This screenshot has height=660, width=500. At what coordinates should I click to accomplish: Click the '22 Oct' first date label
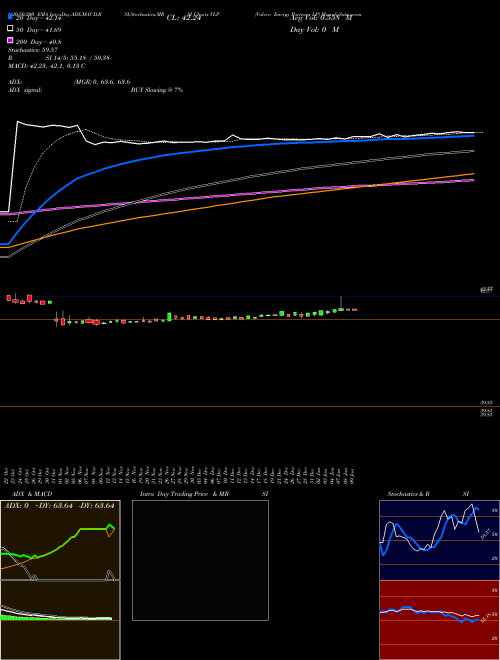(7, 475)
